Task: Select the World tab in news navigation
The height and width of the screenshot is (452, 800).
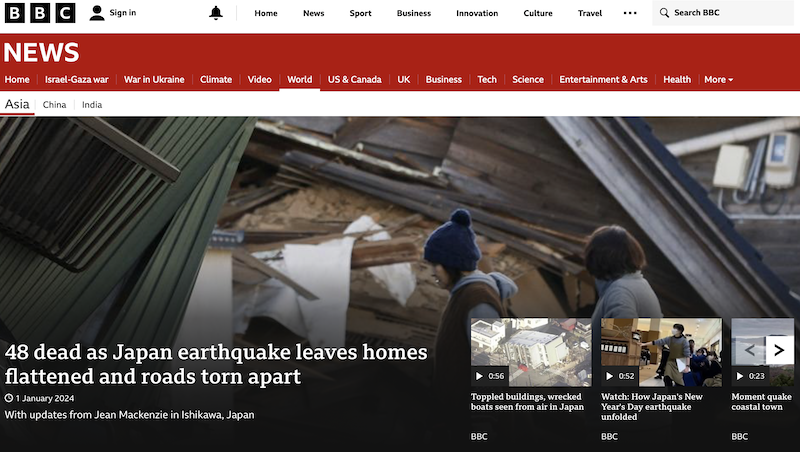Action: click(299, 80)
